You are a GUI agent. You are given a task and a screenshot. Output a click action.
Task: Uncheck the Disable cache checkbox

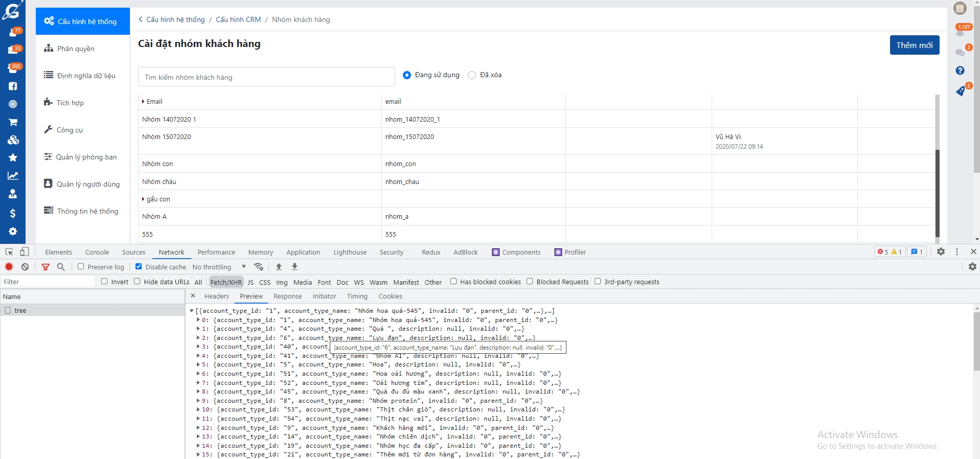pyautogui.click(x=139, y=267)
